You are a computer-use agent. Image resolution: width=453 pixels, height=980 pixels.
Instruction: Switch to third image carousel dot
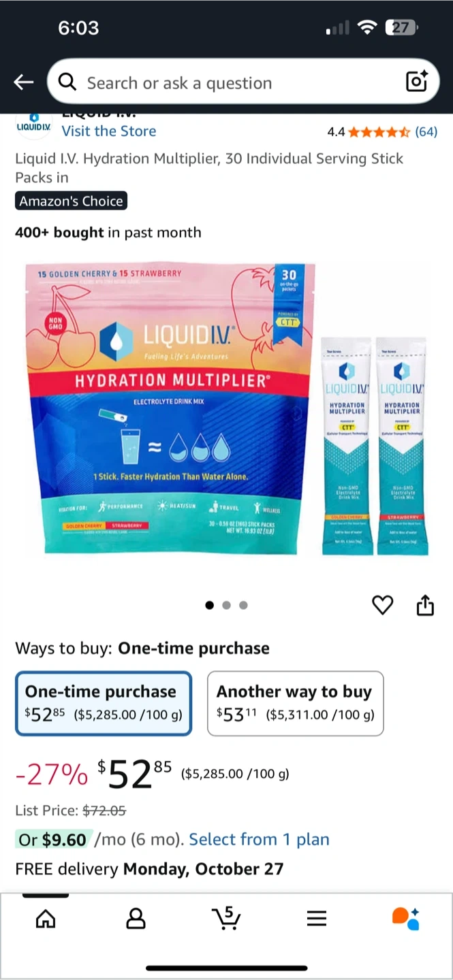(x=244, y=605)
